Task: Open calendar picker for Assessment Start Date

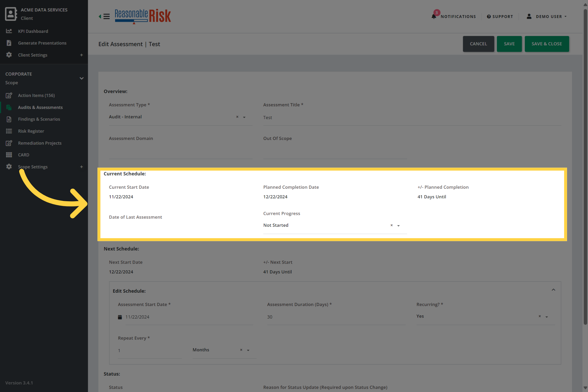Action: [x=120, y=317]
